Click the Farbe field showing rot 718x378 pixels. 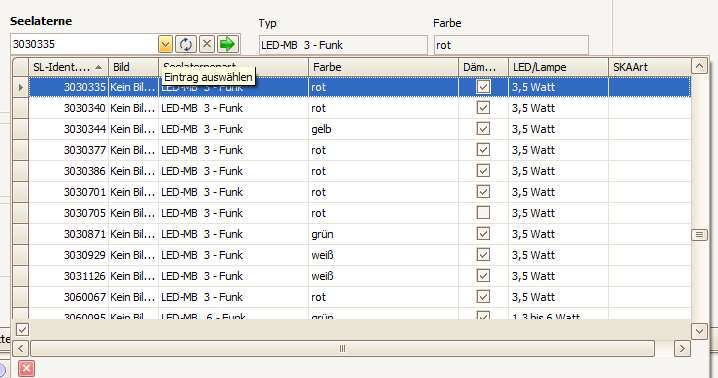(x=511, y=45)
